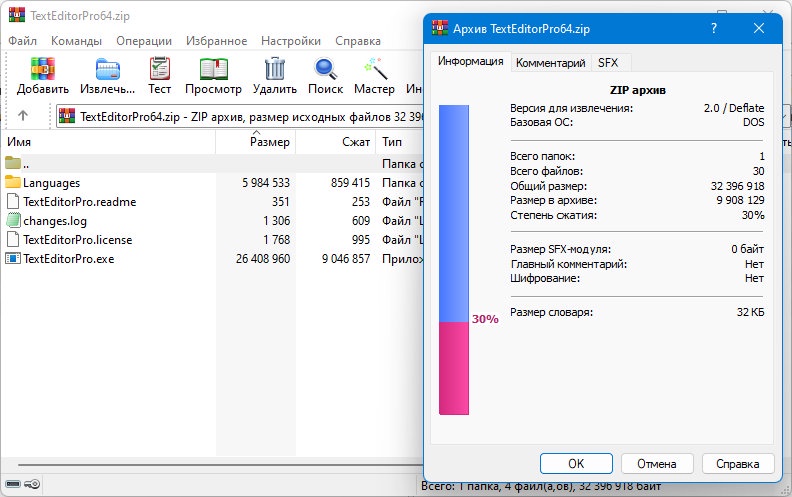Click the blue compression ratio bar segment
The width and height of the screenshot is (792, 497).
click(454, 213)
